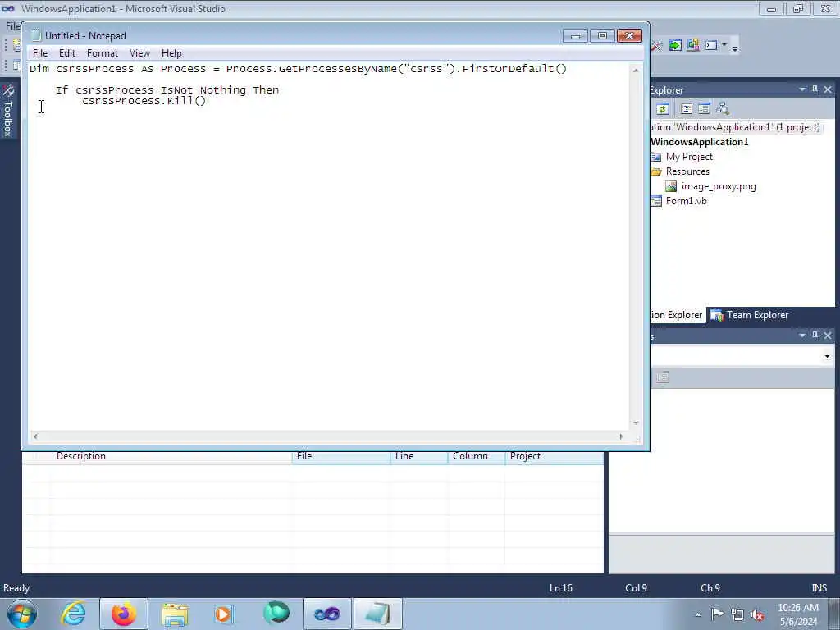The width and height of the screenshot is (840, 630).
Task: Click the 'csrssProcess.Kill()' line in Notepad
Action: pos(144,101)
